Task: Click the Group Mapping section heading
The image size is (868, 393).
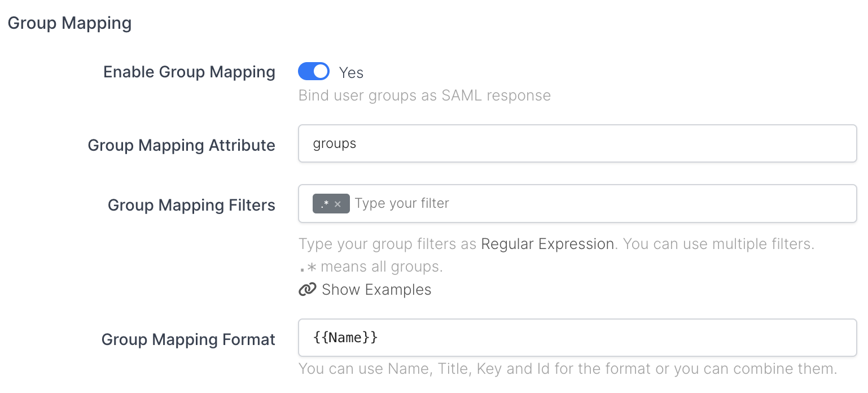Action: [x=69, y=23]
